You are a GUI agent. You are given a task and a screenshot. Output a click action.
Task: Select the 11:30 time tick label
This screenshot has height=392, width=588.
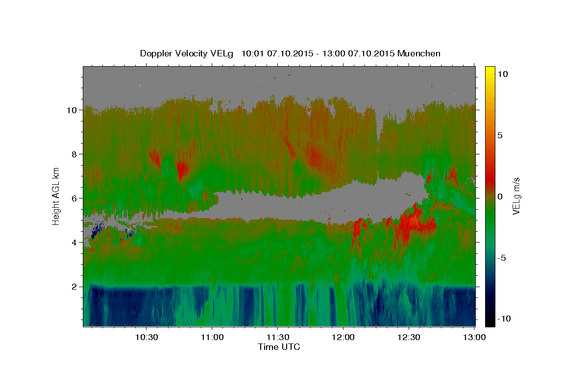tap(277, 337)
